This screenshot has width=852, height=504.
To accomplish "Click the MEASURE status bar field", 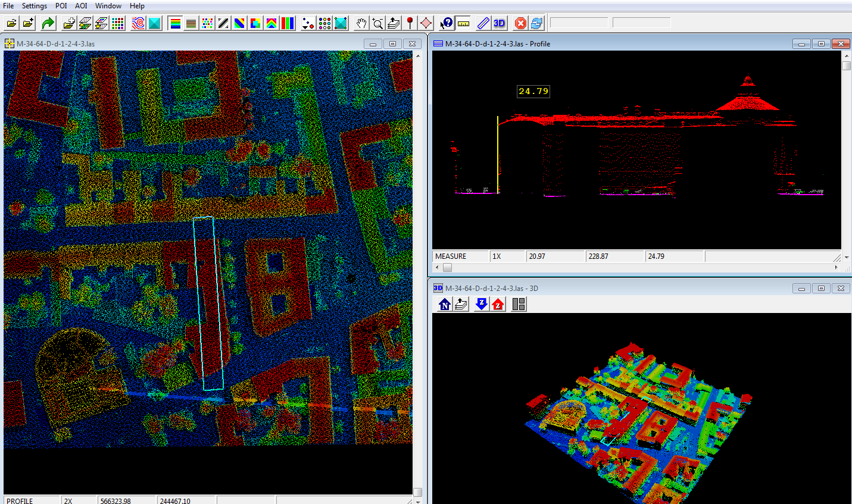I will coord(461,256).
